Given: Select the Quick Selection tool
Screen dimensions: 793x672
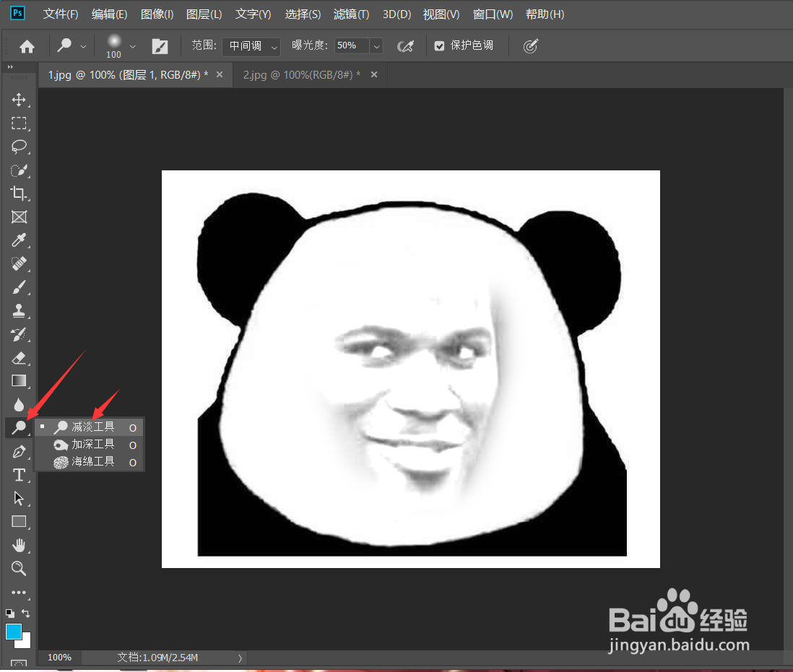Looking at the screenshot, I should point(19,170).
